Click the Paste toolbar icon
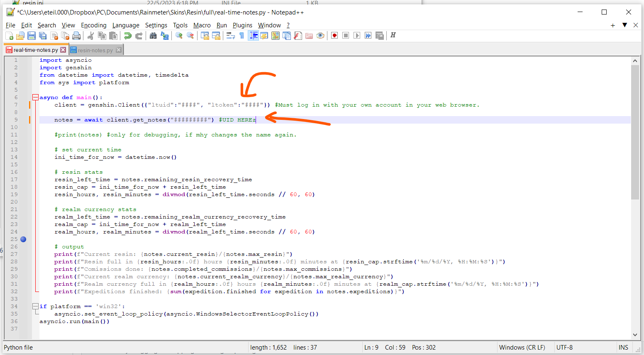Screen dimensions: 644x355 pos(113,36)
